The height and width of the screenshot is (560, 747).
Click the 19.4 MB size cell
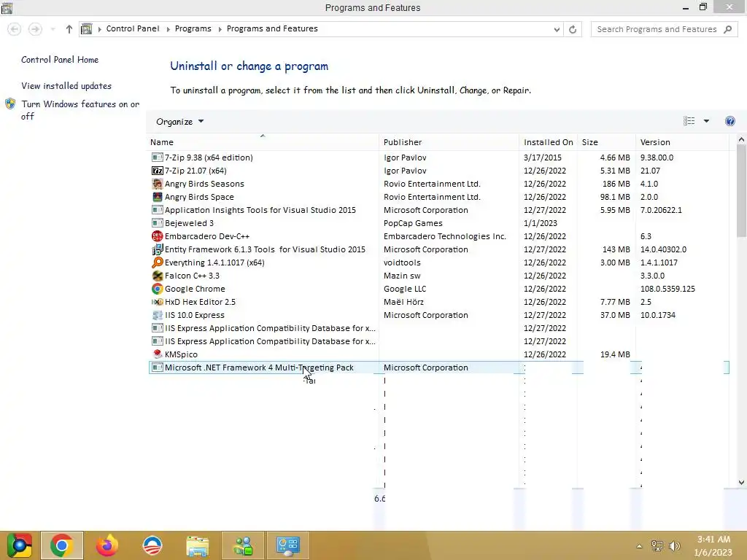615,354
